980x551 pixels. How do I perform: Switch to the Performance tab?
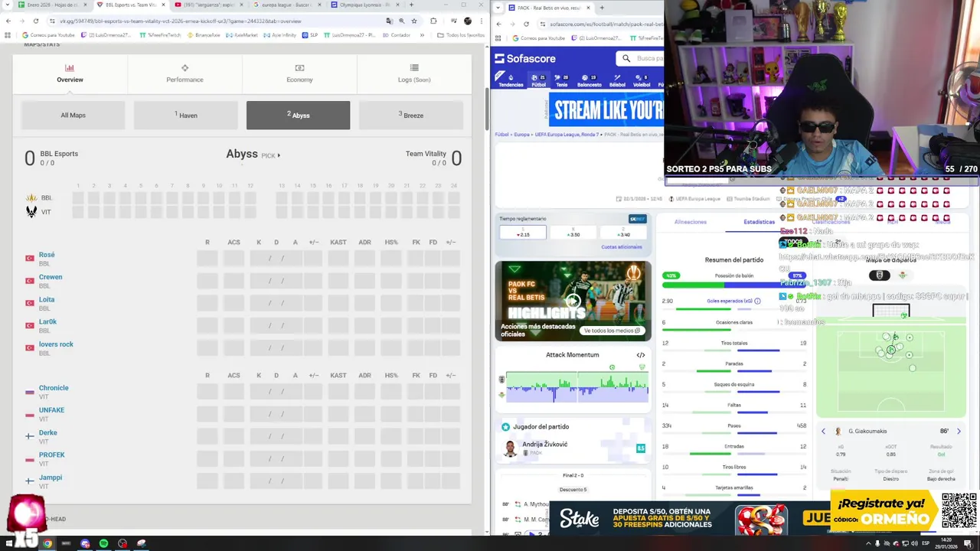tap(185, 74)
